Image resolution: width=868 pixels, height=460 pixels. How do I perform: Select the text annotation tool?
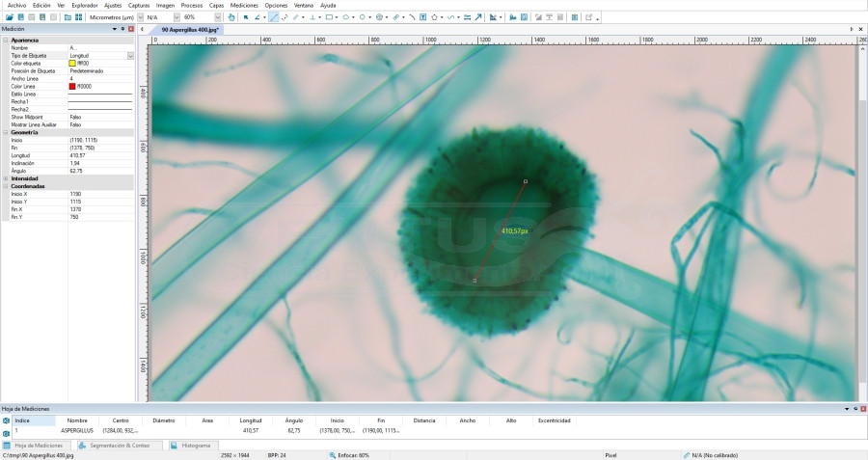[x=423, y=17]
